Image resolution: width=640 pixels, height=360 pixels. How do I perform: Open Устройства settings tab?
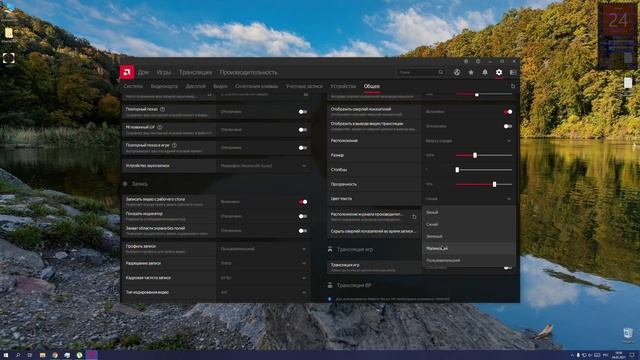343,86
